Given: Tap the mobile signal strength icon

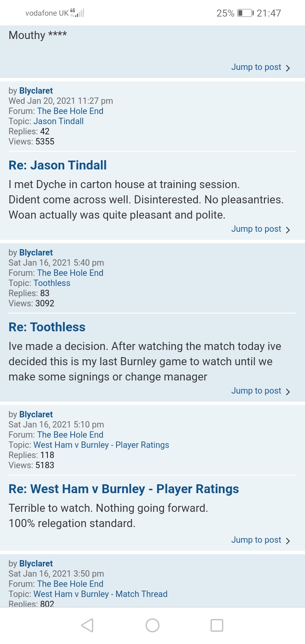Looking at the screenshot, I should (x=78, y=13).
